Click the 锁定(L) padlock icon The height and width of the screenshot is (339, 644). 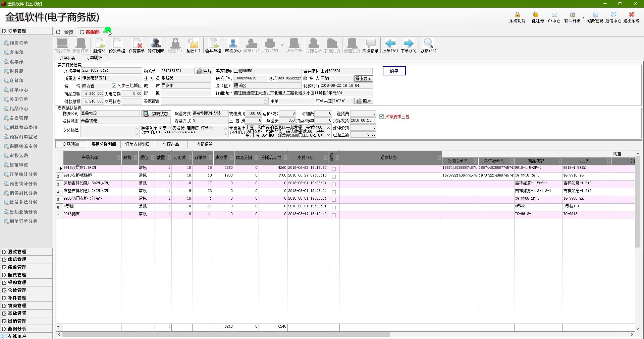[x=175, y=43]
